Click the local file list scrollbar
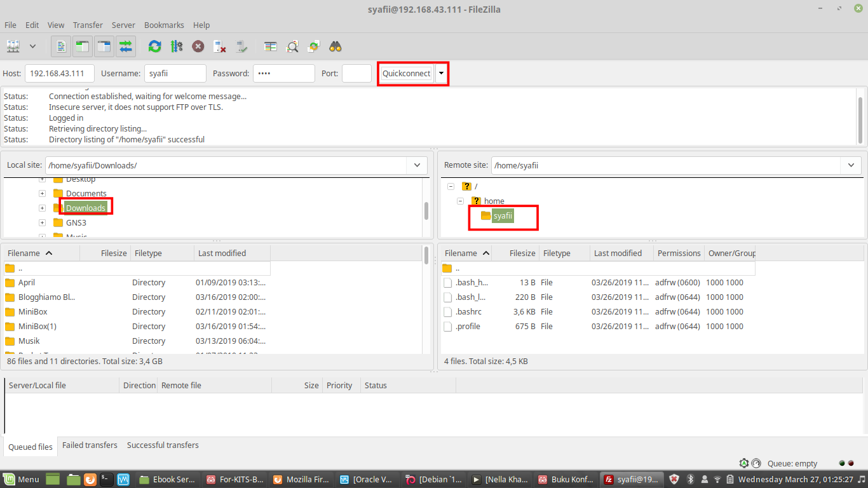The image size is (868, 488). pyautogui.click(x=426, y=254)
